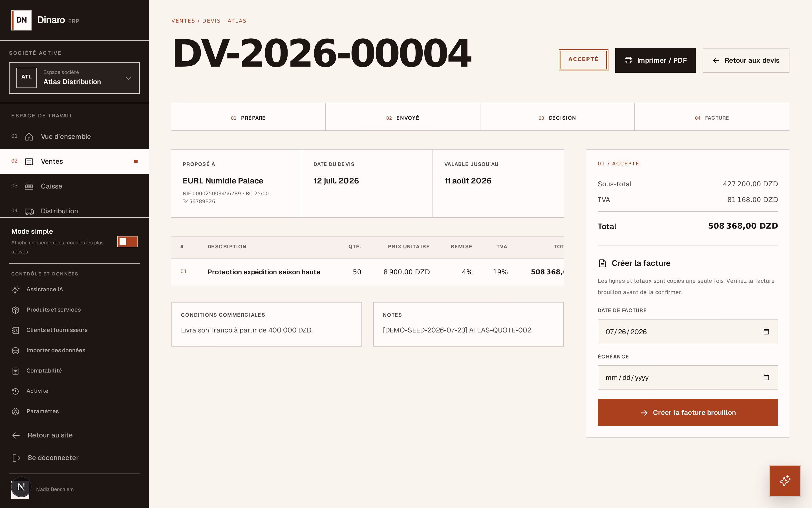Toggle the Mode simple switch
Image resolution: width=812 pixels, height=508 pixels.
[x=127, y=242]
